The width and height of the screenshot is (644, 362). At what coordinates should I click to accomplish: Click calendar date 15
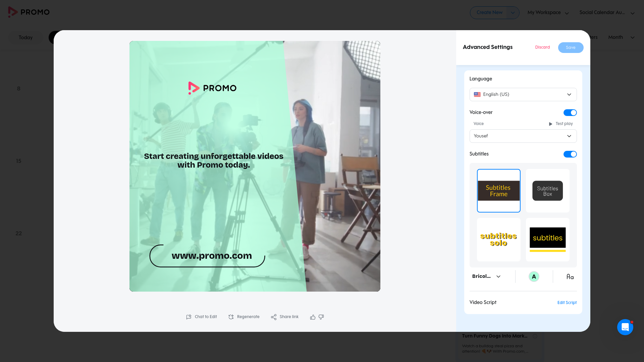click(19, 161)
